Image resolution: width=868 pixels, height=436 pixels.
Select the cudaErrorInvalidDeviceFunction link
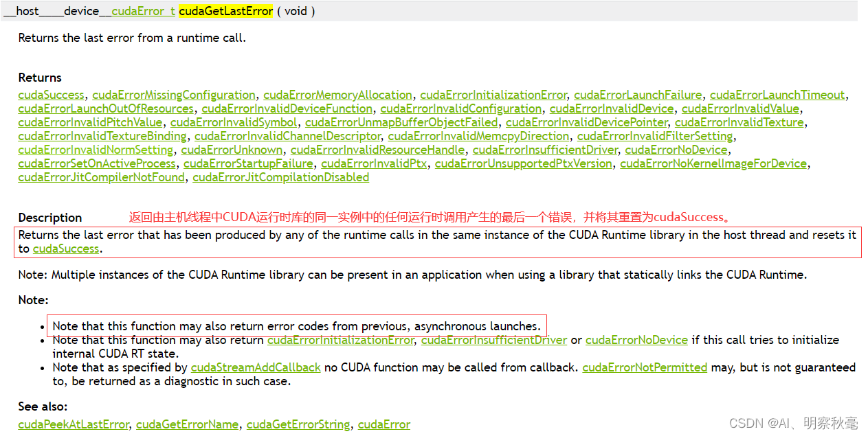[x=287, y=108]
